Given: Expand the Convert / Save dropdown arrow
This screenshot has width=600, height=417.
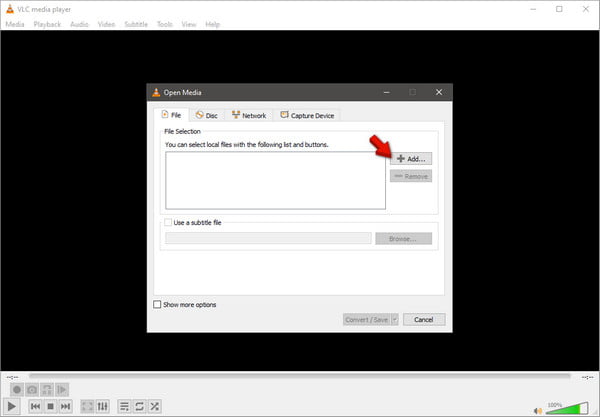Looking at the screenshot, I should (395, 319).
